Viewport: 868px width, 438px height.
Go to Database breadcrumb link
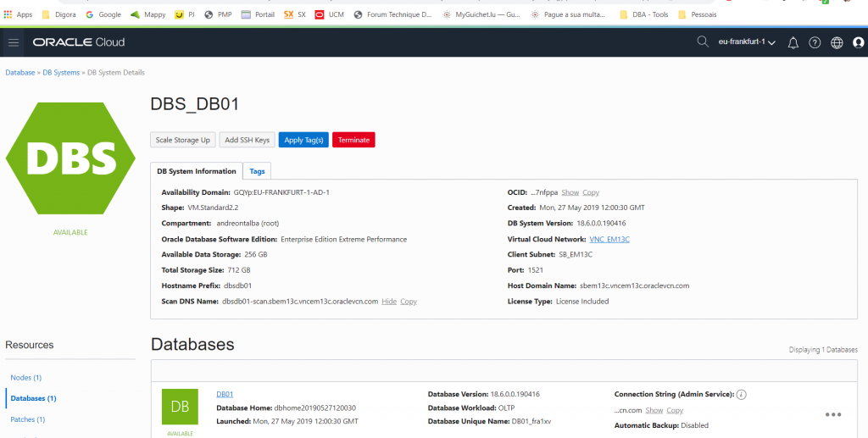click(x=20, y=73)
